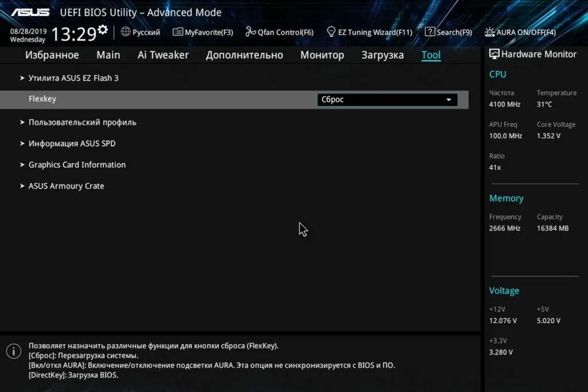This screenshot has width=588, height=392.
Task: Switch to the Избранное tab
Action: (52, 55)
